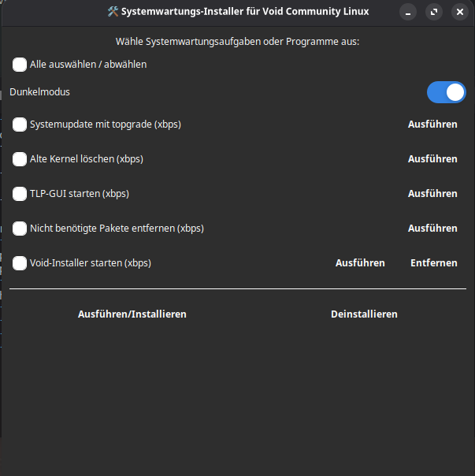The height and width of the screenshot is (476, 475).
Task: Click the 'Wähle Systemwartungsaufgaben' heading text
Action: tap(237, 41)
